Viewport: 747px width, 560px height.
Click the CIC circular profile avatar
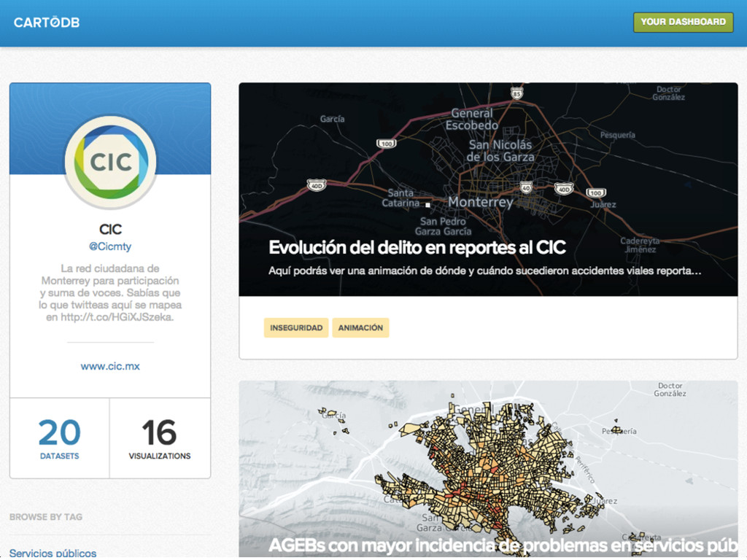tap(111, 161)
